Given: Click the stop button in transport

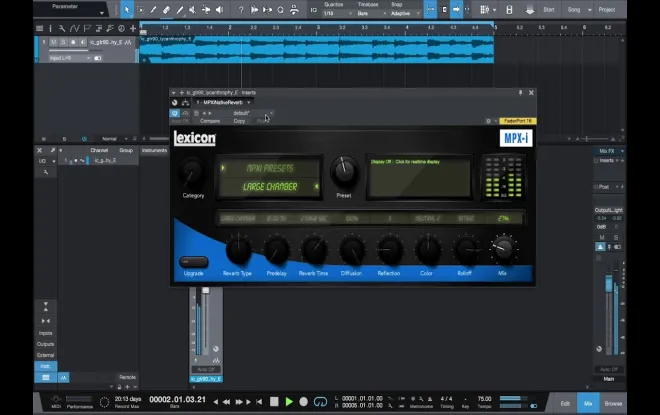Looking at the screenshot, I should click(x=274, y=402).
